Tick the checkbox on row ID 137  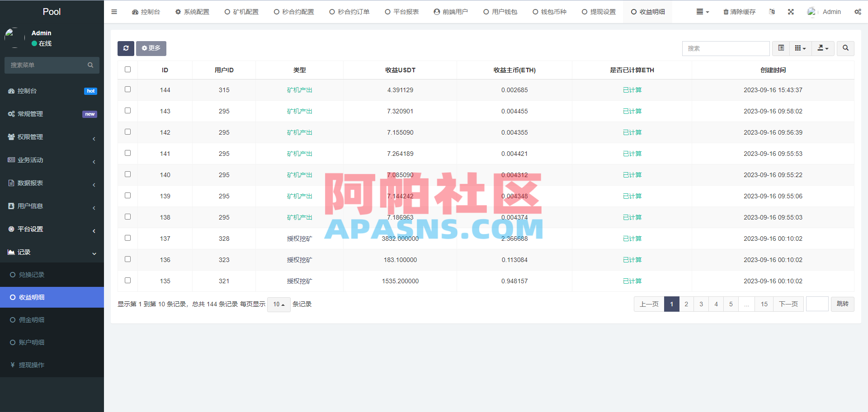point(127,238)
